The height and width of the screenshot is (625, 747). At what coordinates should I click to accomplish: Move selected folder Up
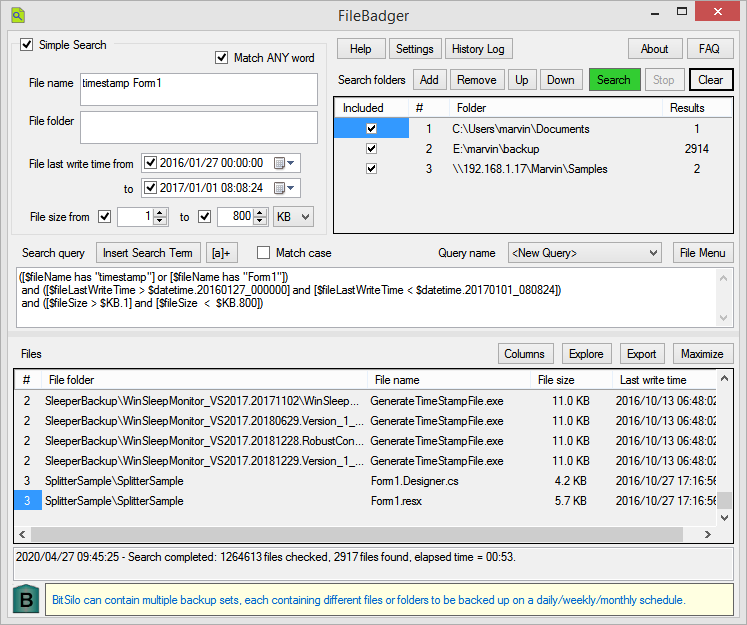(522, 80)
